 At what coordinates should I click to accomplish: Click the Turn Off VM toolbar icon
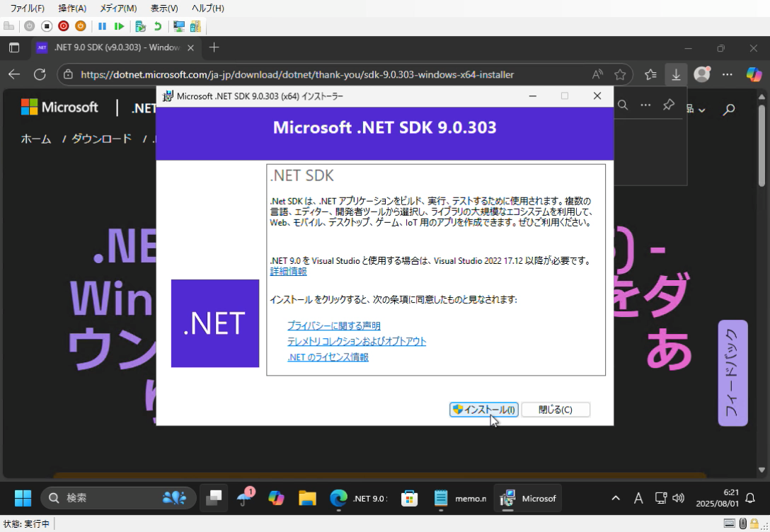tap(47, 26)
